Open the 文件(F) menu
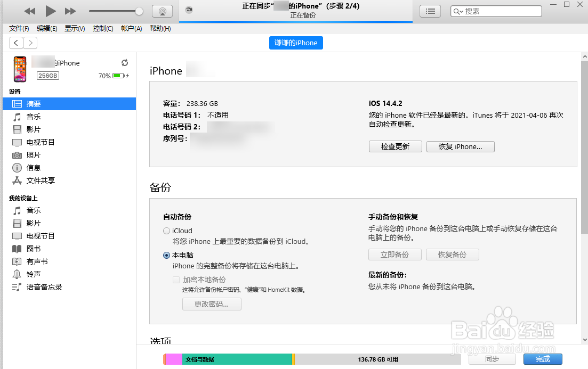Image resolution: width=588 pixels, height=369 pixels. pos(19,28)
